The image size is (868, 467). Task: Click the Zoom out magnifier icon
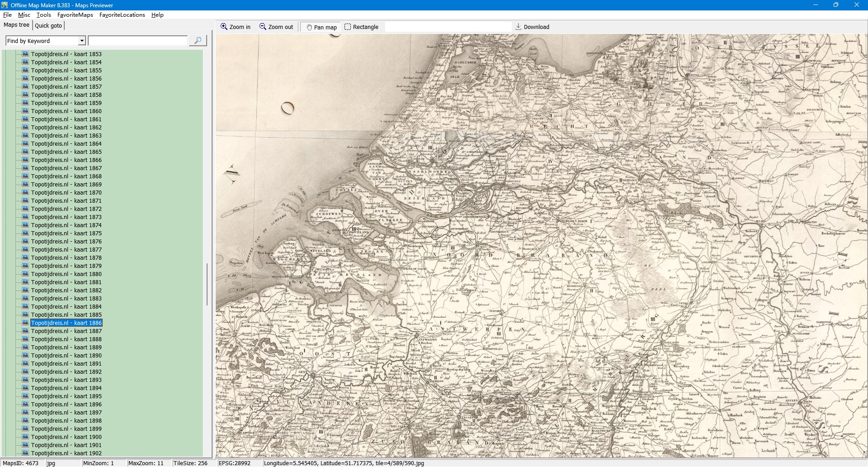[x=263, y=27]
